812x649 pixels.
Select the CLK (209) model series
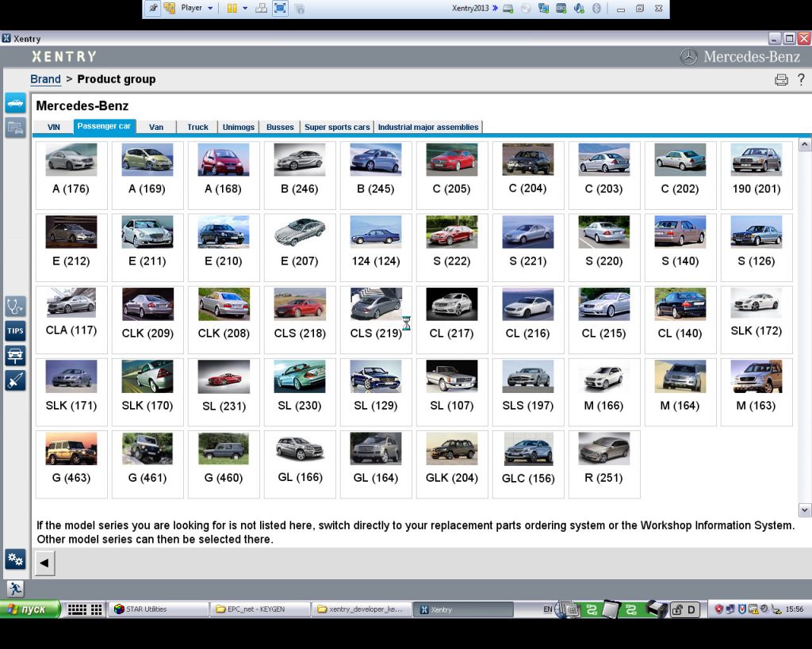147,320
